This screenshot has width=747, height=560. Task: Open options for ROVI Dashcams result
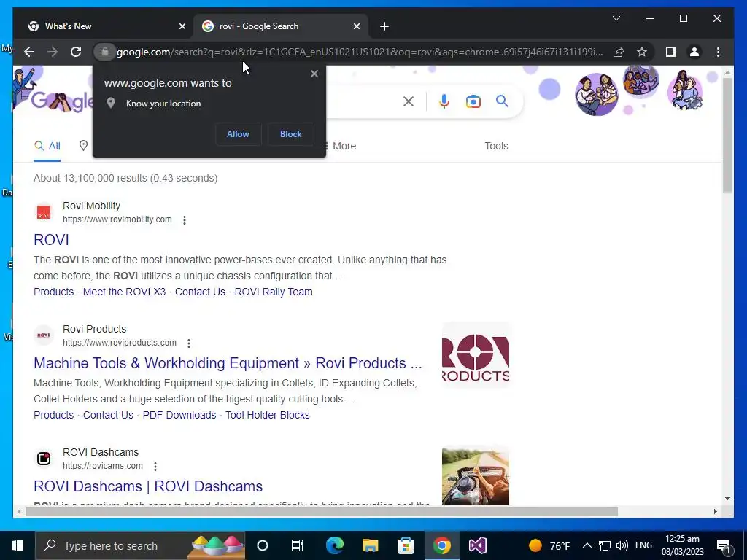155,466
